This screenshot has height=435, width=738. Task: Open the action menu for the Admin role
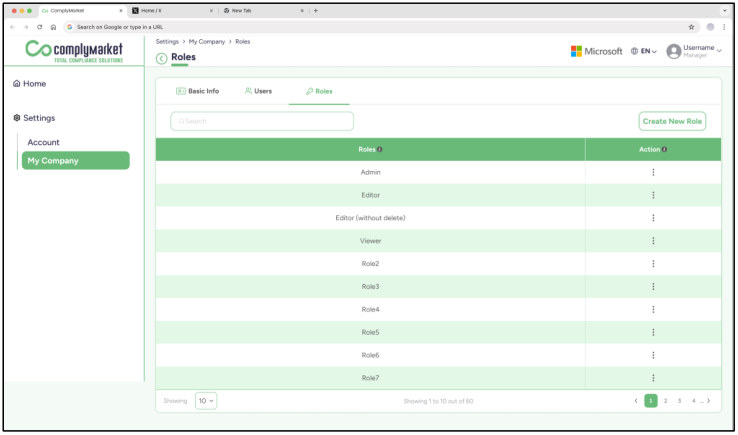[x=653, y=172]
